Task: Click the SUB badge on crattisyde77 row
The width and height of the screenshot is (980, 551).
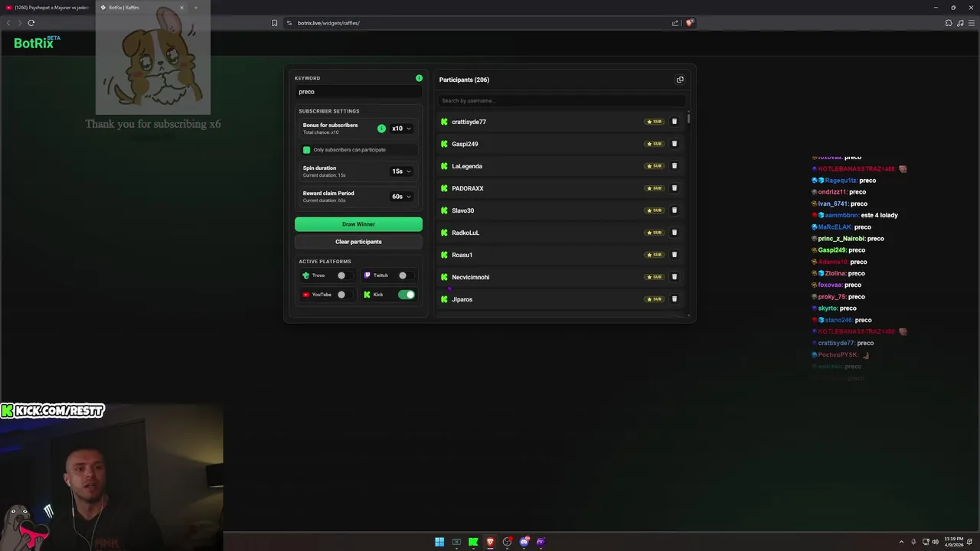Action: tap(654, 122)
